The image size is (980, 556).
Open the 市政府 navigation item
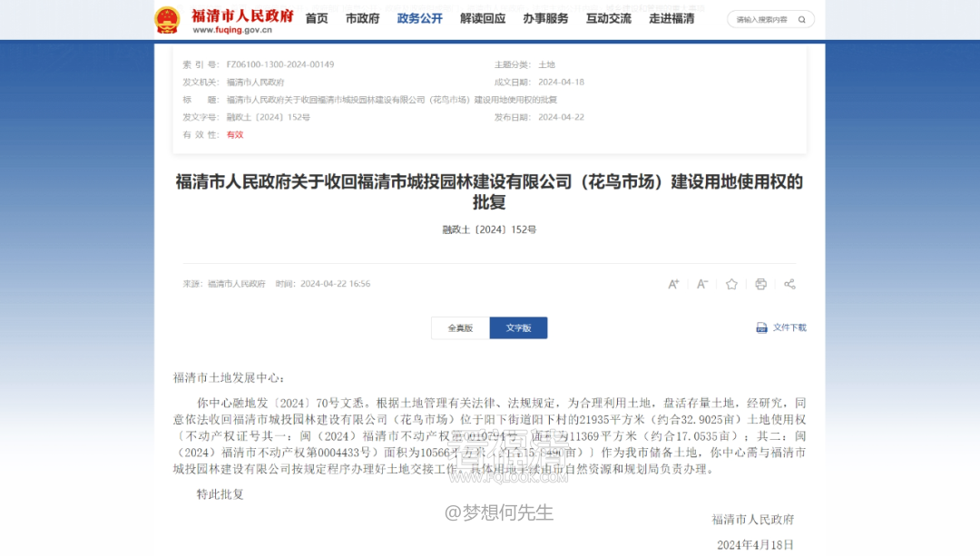point(362,19)
